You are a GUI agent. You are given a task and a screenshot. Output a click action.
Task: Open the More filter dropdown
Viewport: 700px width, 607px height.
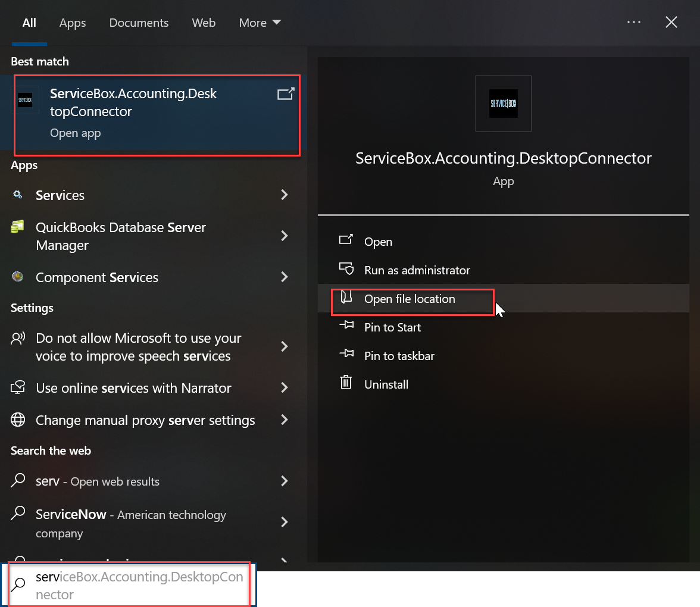[260, 23]
